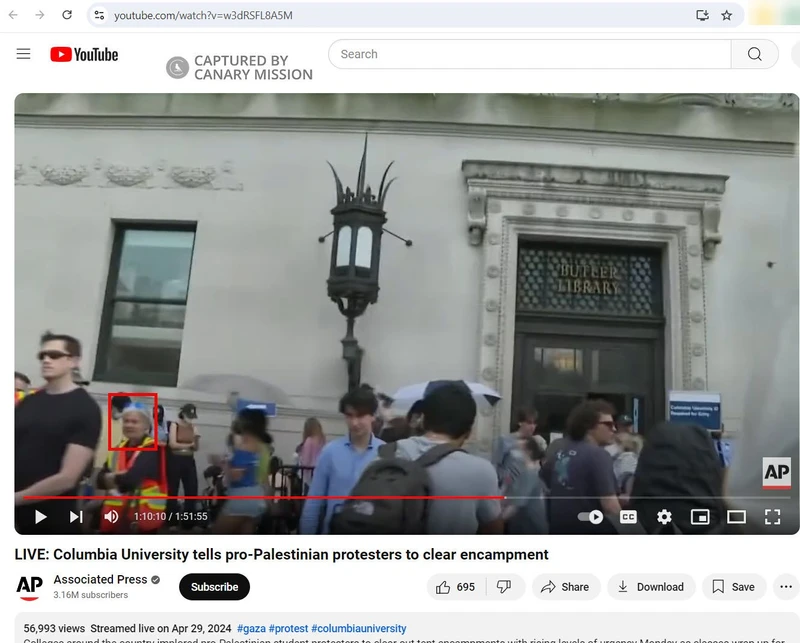
Task: Open the hamburger guide menu
Action: click(x=24, y=54)
